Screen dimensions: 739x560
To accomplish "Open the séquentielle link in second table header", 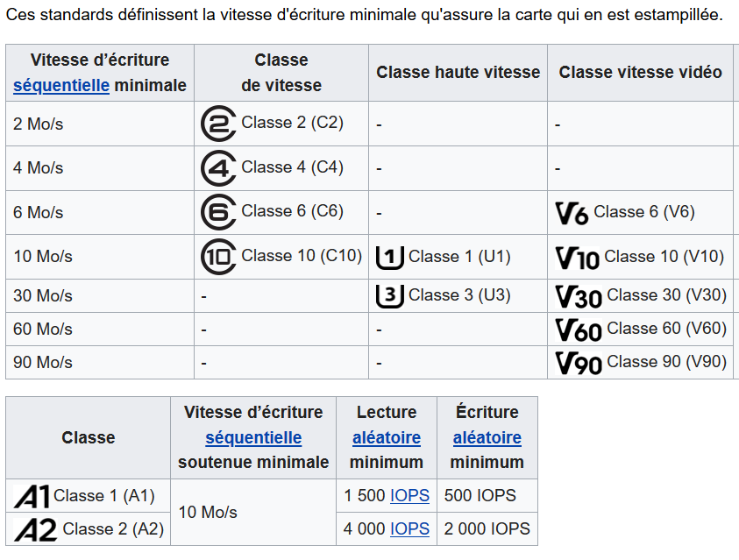I will pos(253,437).
